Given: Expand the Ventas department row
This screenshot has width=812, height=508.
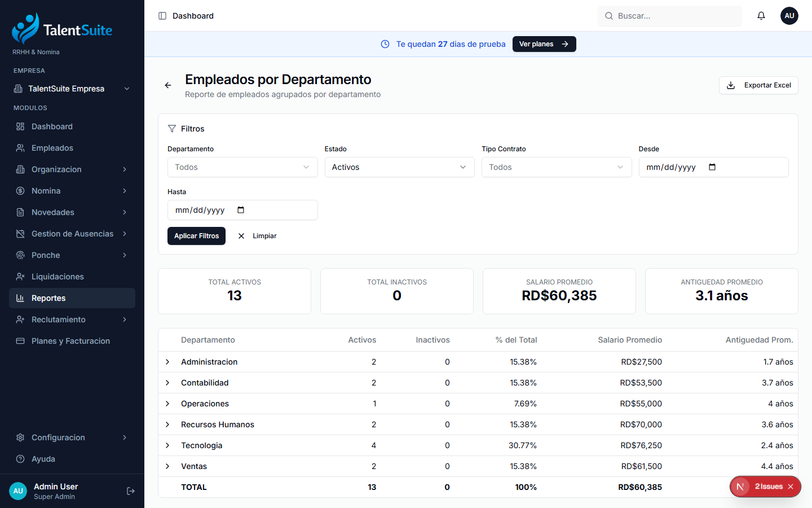Looking at the screenshot, I should 167,466.
